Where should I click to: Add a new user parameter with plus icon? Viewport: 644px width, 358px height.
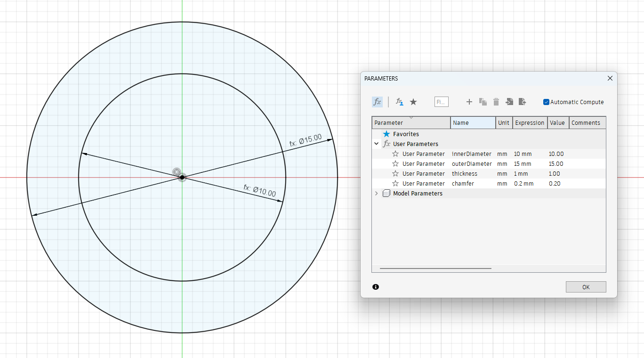click(469, 102)
